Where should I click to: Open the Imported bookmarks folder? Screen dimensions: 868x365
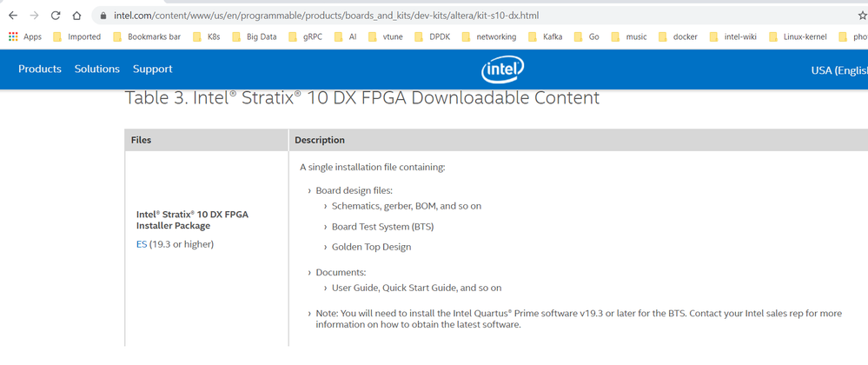coord(77,37)
